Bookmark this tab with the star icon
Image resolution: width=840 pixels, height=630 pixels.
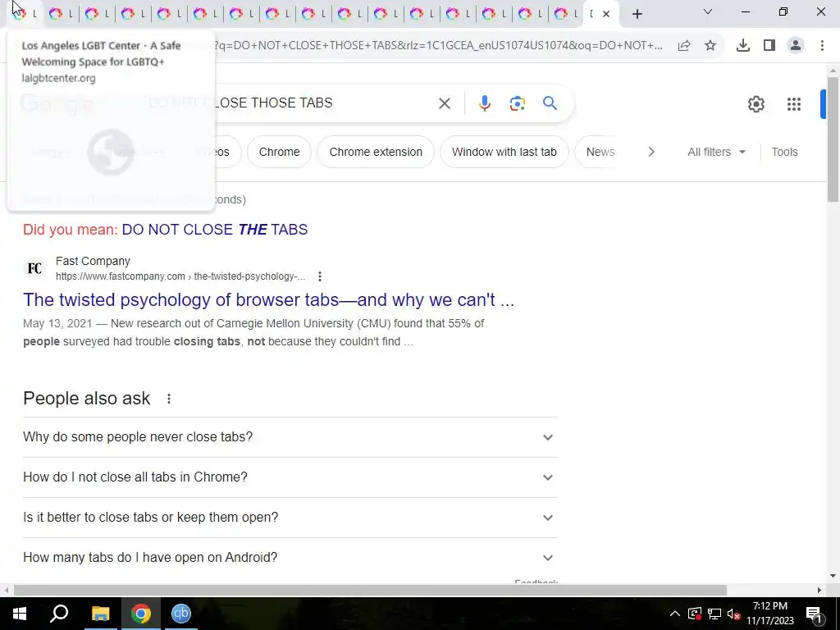[x=710, y=46]
